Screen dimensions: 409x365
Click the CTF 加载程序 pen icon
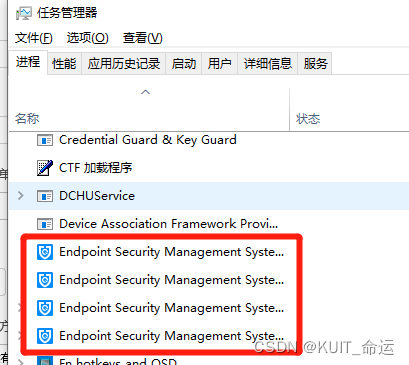point(45,168)
